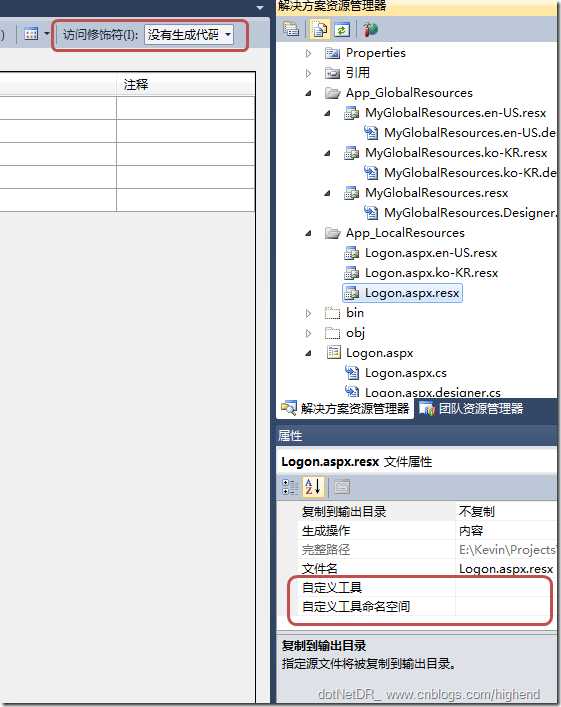
Task: Select Logon.aspx.en-US.resx file
Action: tap(431, 253)
